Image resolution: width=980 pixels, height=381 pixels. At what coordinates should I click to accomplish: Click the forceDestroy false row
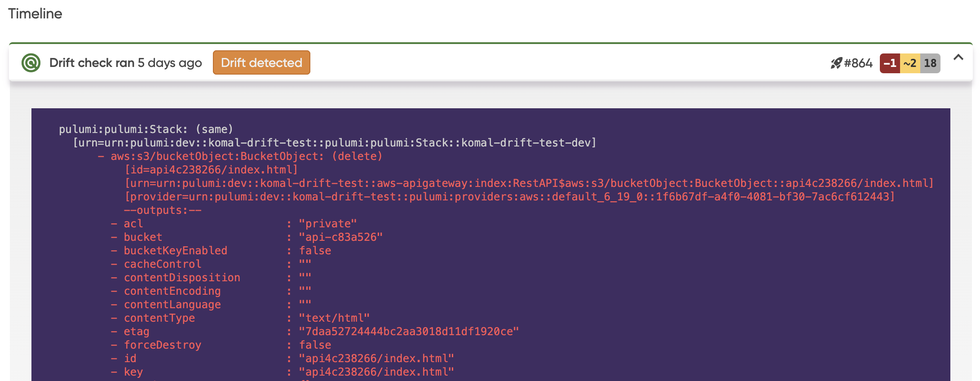(x=221, y=345)
